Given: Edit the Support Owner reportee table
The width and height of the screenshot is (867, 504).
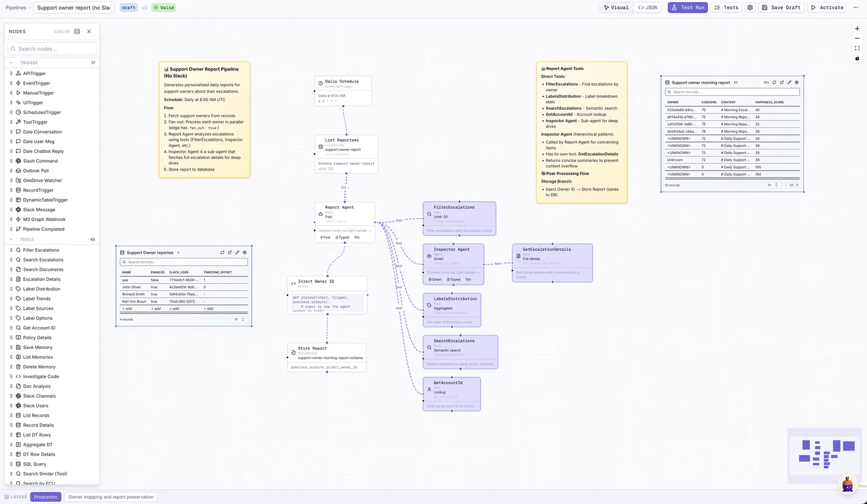Looking at the screenshot, I should click(237, 253).
